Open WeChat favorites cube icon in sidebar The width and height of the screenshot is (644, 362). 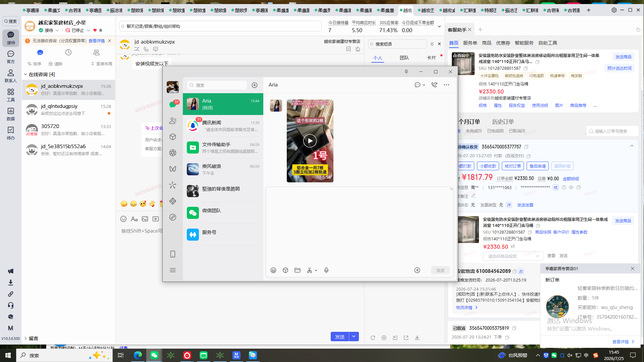point(173,137)
